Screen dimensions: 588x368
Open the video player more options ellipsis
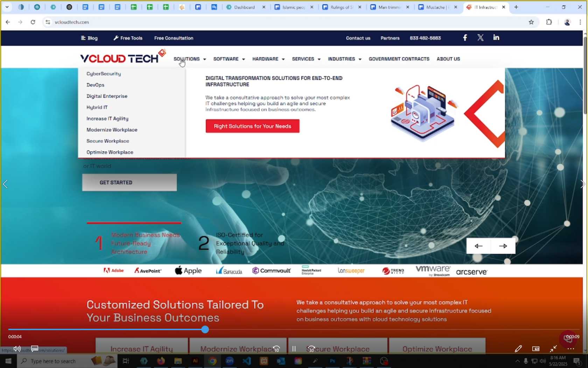(x=570, y=349)
